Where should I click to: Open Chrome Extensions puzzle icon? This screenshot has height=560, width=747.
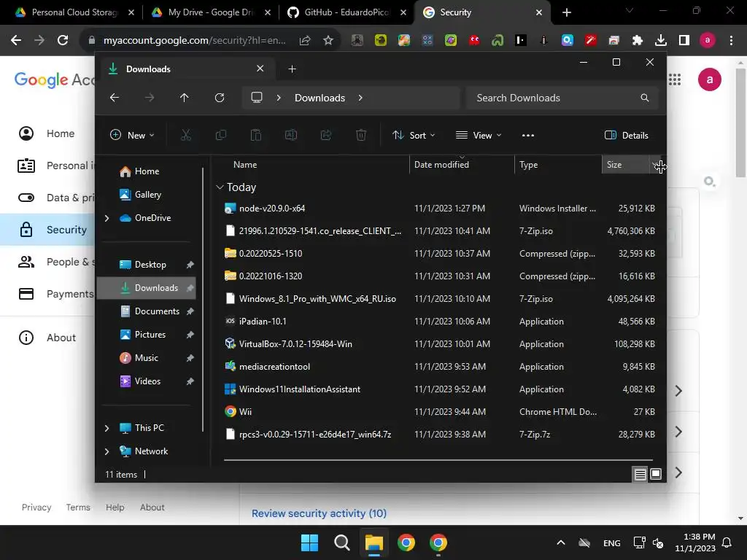click(637, 41)
